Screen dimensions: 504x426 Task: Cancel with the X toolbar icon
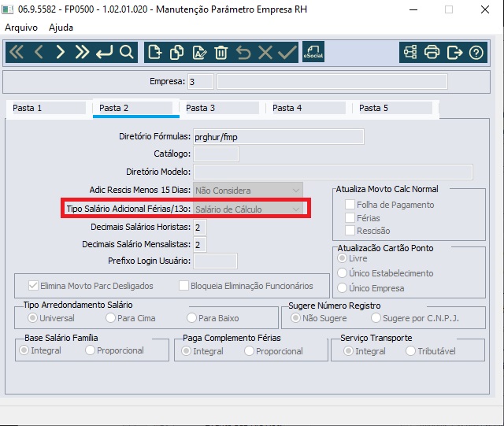(265, 52)
